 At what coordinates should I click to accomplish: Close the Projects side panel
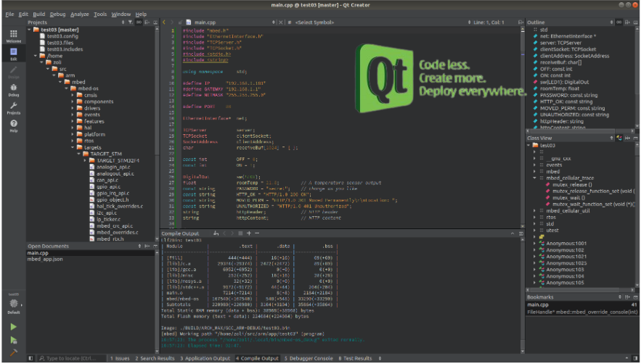(155, 22)
